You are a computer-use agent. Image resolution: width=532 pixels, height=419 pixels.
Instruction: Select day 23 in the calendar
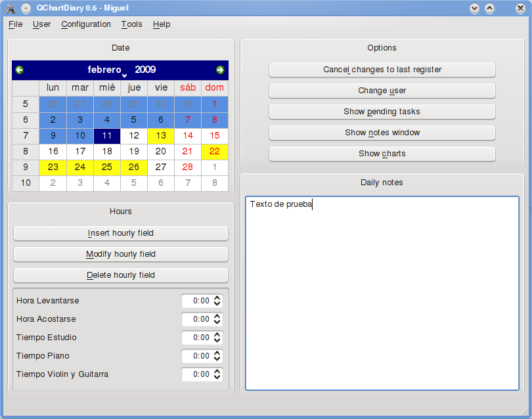click(x=53, y=167)
